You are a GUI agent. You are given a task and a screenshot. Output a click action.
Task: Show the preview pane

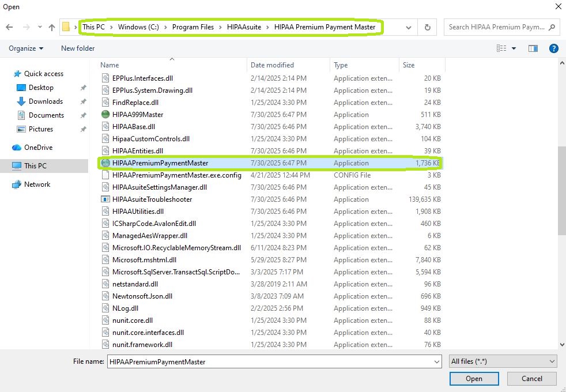pyautogui.click(x=533, y=48)
